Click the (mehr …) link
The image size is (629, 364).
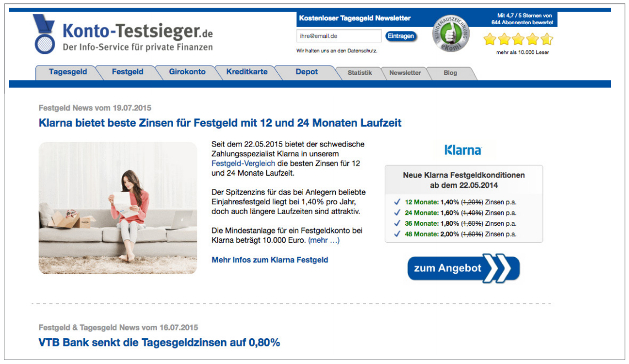tap(324, 241)
